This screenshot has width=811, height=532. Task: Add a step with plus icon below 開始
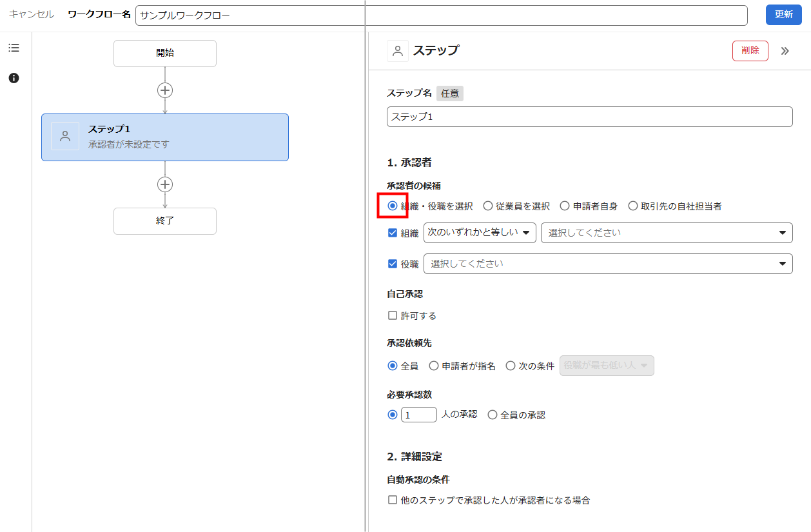pyautogui.click(x=165, y=90)
